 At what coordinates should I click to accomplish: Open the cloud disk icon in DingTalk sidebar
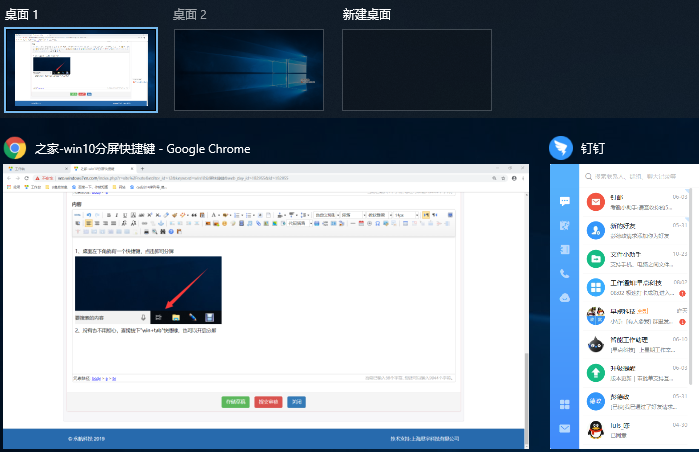pos(565,297)
